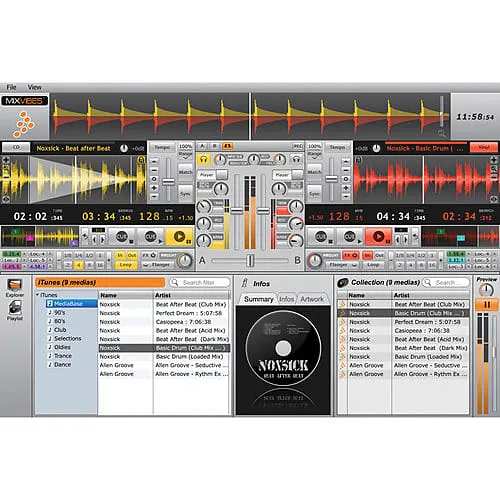Screen dimensions: 500x500
Task: Click deck A gain knob next to +0dB
Action: [x=124, y=148]
